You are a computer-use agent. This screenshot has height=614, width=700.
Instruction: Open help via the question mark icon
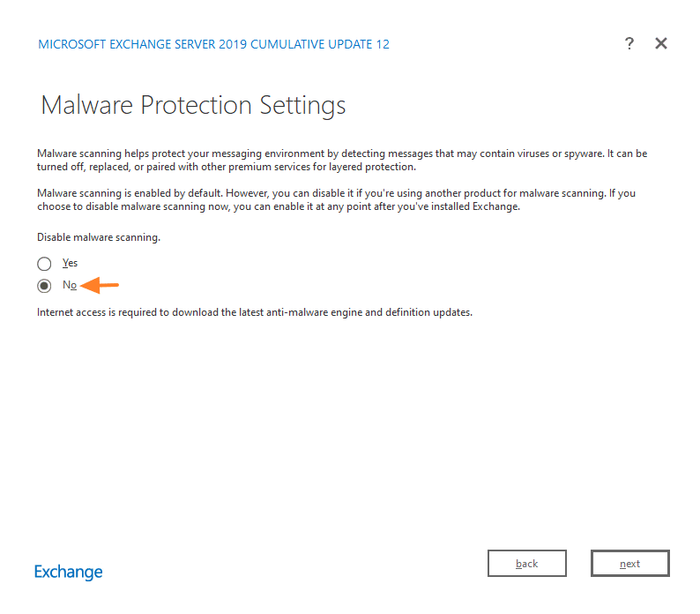(x=629, y=43)
